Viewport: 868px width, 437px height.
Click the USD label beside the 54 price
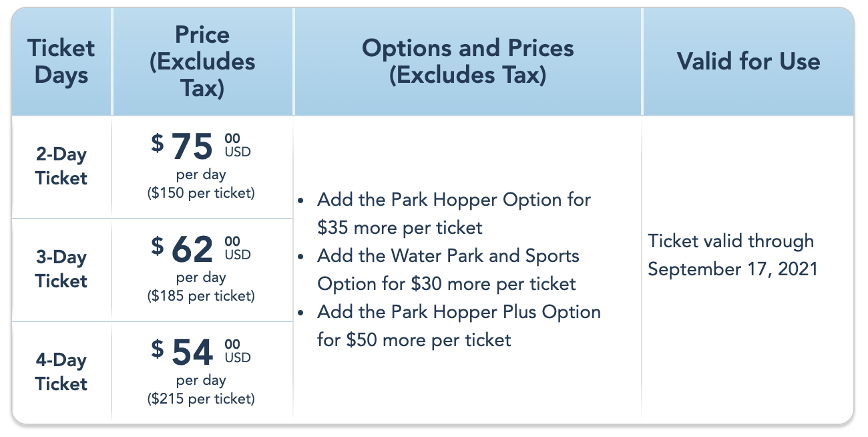[x=238, y=358]
